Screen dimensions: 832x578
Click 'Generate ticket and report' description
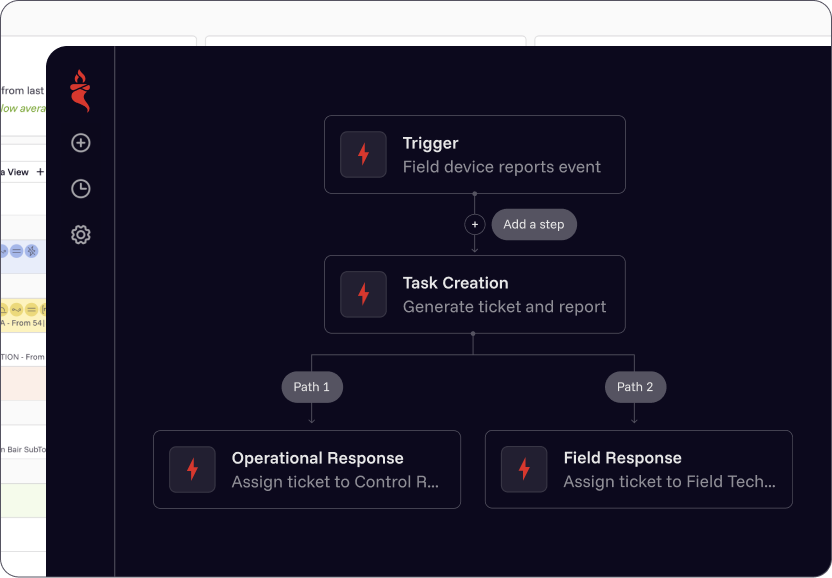504,307
